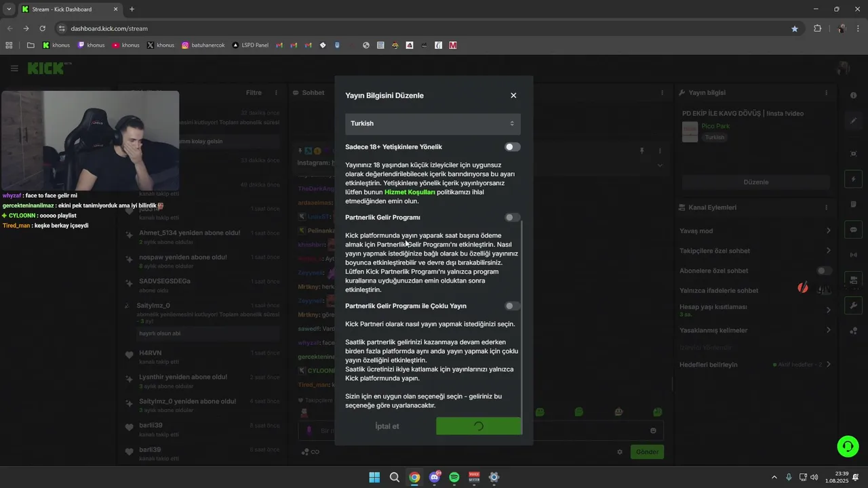Open the YouTube khonus bookmark

[x=126, y=45]
